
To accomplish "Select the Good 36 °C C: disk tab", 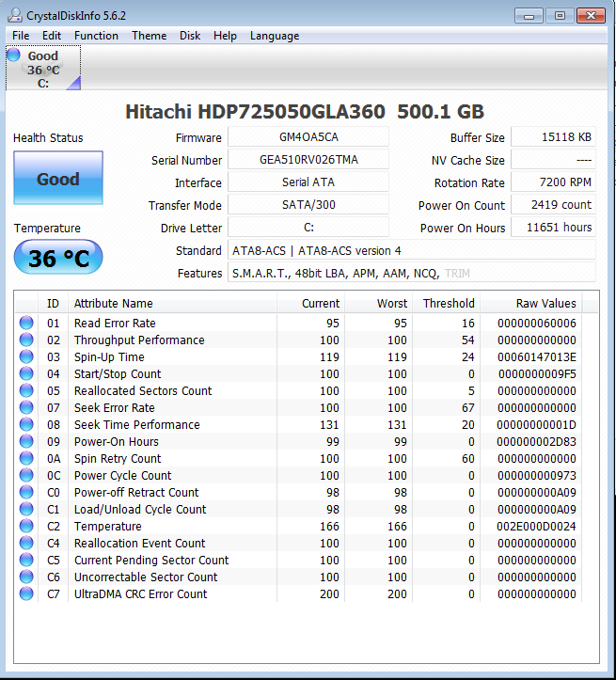I will (x=43, y=68).
